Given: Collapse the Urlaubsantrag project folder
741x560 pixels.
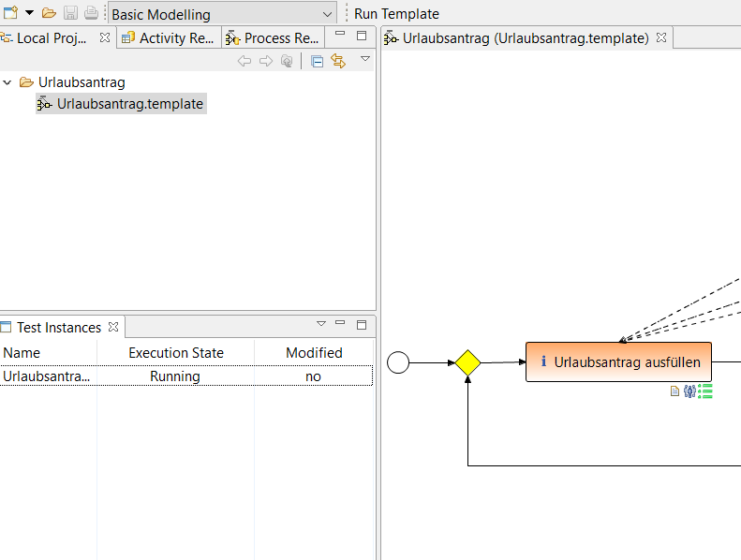Looking at the screenshot, I should point(8,82).
